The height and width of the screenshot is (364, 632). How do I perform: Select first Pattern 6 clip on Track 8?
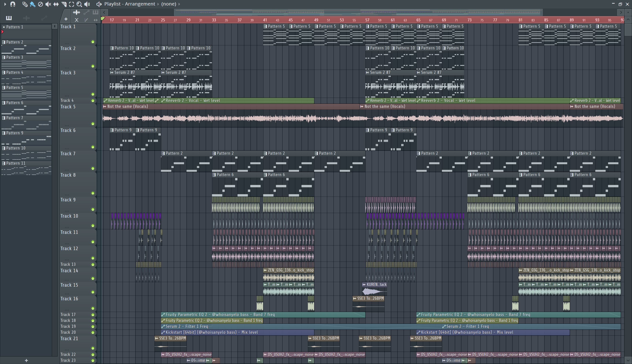click(x=237, y=185)
